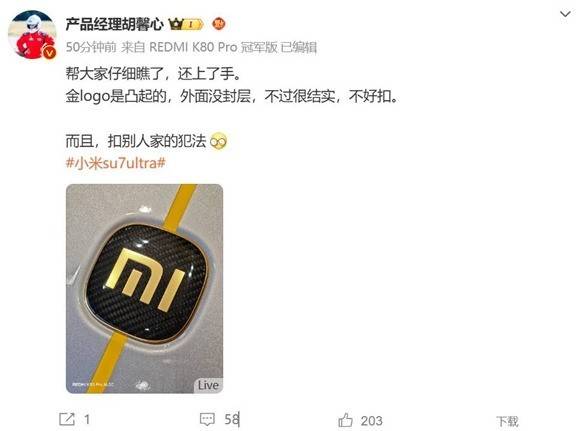Screen dimensions: 581x431
Task: View edit history via 已编辑 label
Action: [x=299, y=47]
